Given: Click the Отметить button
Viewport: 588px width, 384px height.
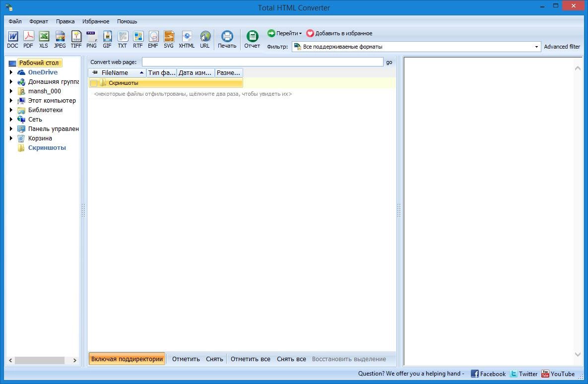Looking at the screenshot, I should (186, 359).
